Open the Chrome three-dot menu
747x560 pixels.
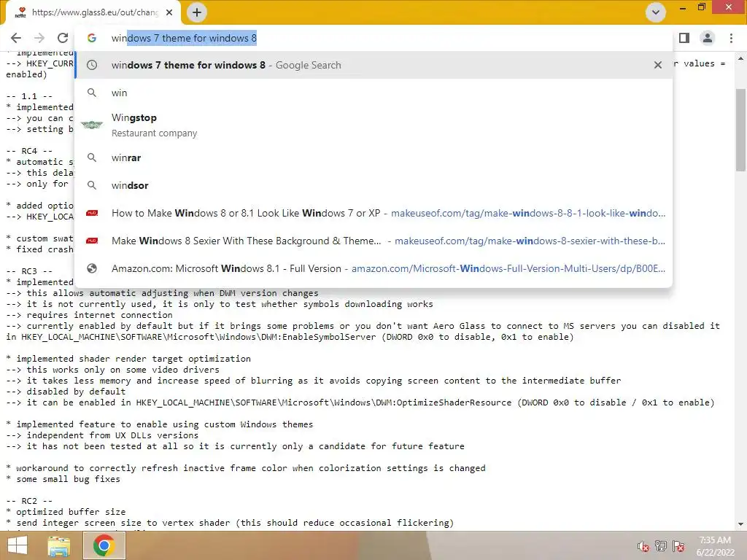[731, 38]
